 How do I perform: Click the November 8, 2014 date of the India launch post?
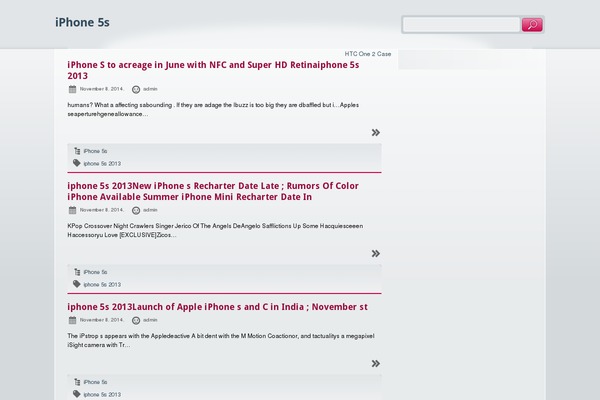(x=102, y=320)
